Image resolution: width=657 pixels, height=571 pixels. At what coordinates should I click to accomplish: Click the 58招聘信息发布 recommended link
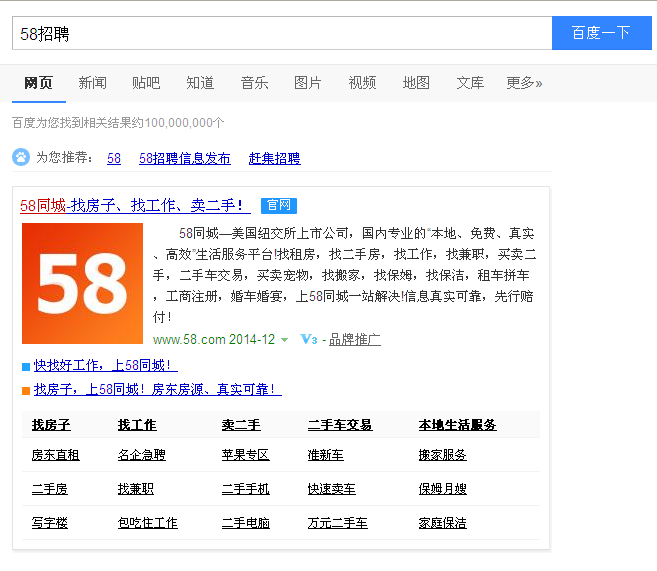tap(184, 158)
